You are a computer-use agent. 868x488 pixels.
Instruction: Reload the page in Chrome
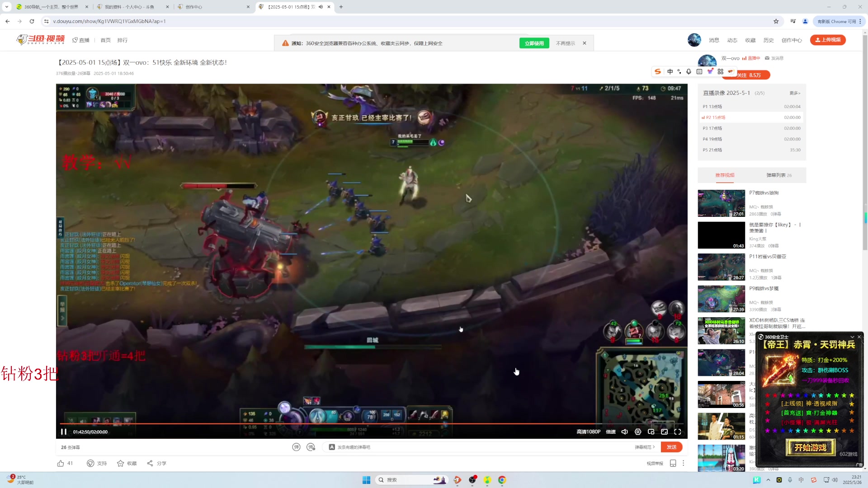coord(32,21)
